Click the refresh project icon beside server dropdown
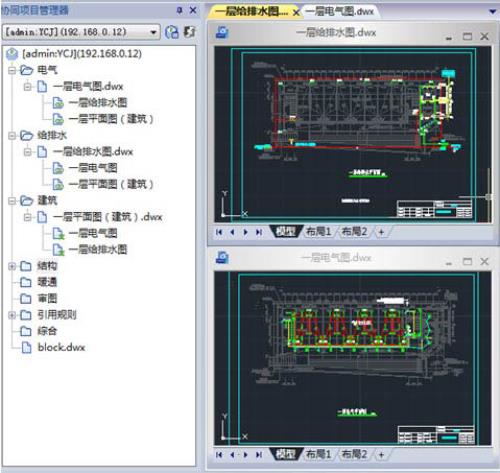Viewport: 500px width, 473px height. pos(172,32)
